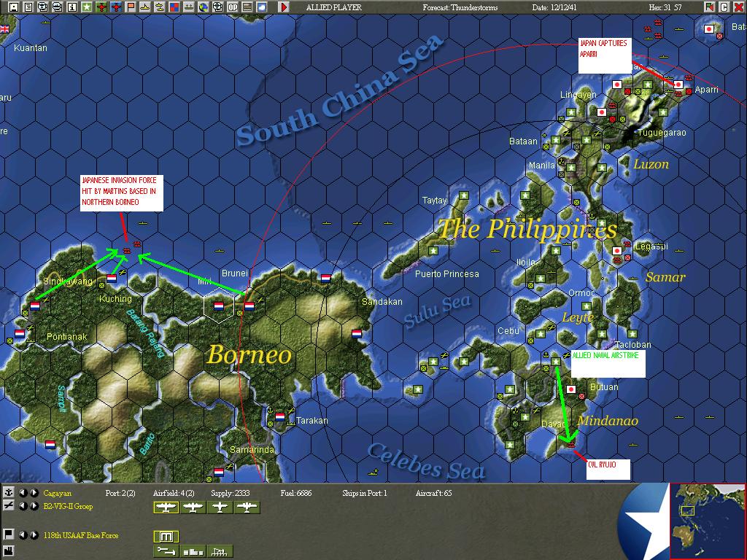Click the green and red flags icon
This screenshot has height=560, width=747.
pyautogui.click(x=710, y=7)
